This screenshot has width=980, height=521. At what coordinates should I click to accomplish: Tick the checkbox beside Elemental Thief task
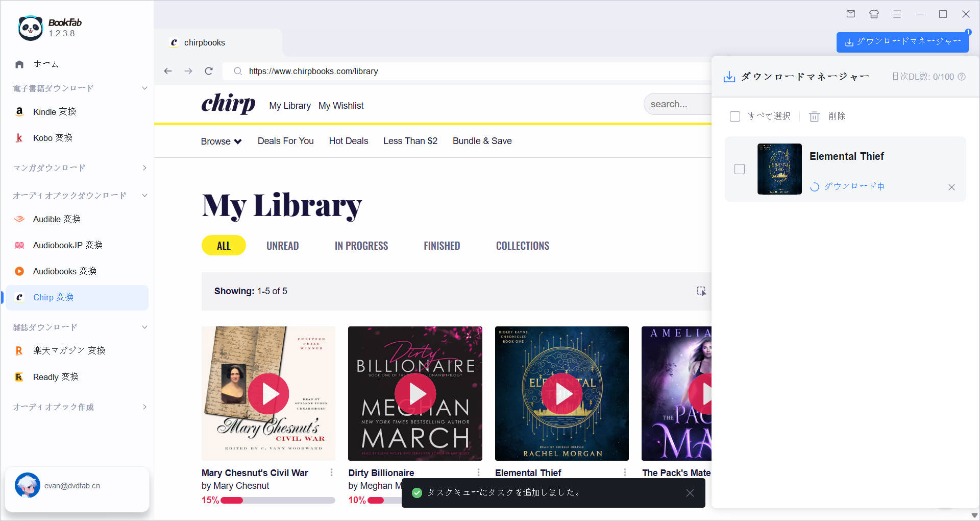tap(740, 169)
